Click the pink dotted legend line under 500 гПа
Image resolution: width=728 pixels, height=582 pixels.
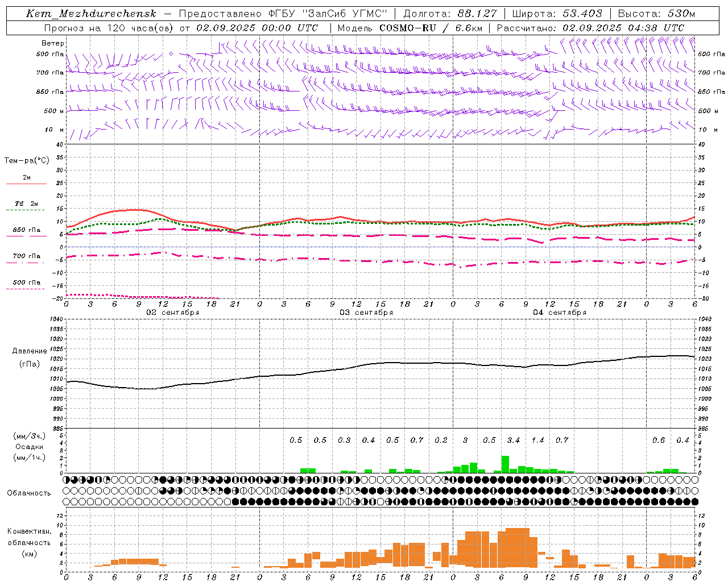click(x=25, y=289)
